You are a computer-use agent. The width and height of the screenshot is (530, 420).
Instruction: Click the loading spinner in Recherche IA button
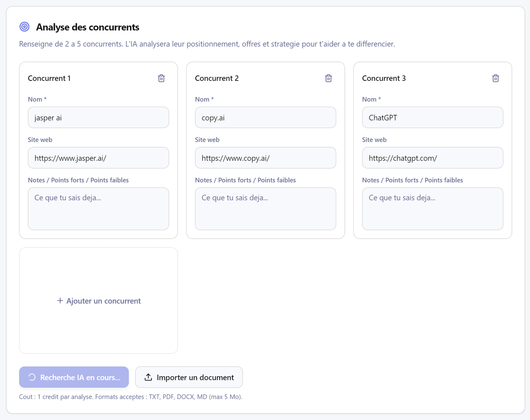32,377
